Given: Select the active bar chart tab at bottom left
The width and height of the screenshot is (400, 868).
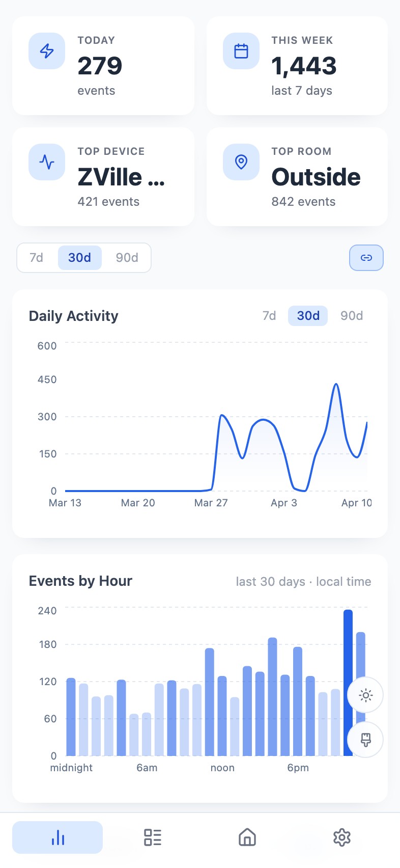Looking at the screenshot, I should point(58,837).
